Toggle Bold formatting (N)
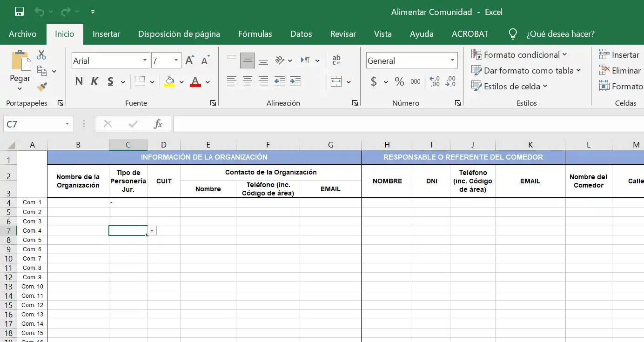 [79, 82]
